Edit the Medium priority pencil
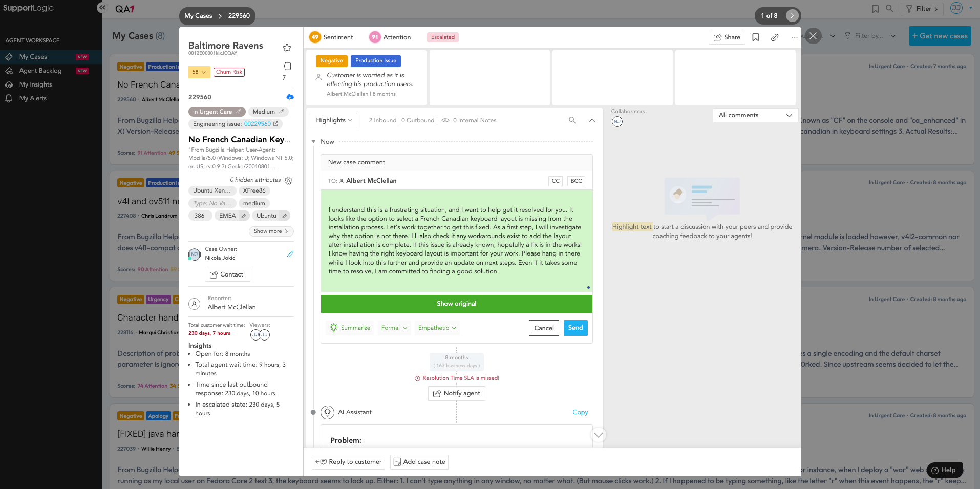Image resolution: width=980 pixels, height=489 pixels. (x=282, y=112)
